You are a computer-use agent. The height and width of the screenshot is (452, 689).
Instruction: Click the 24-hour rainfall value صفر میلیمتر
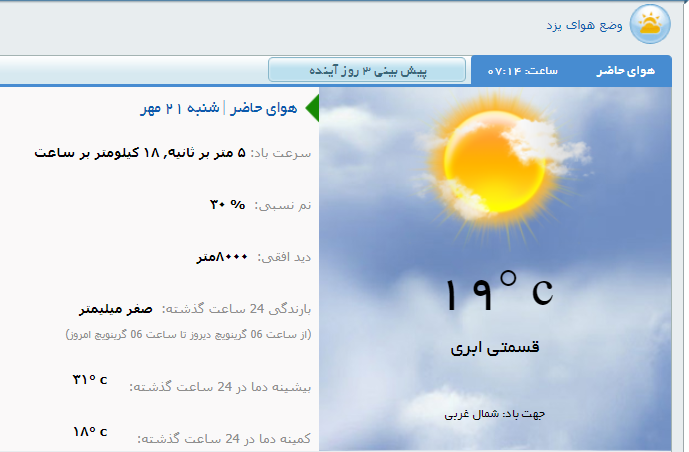click(116, 309)
